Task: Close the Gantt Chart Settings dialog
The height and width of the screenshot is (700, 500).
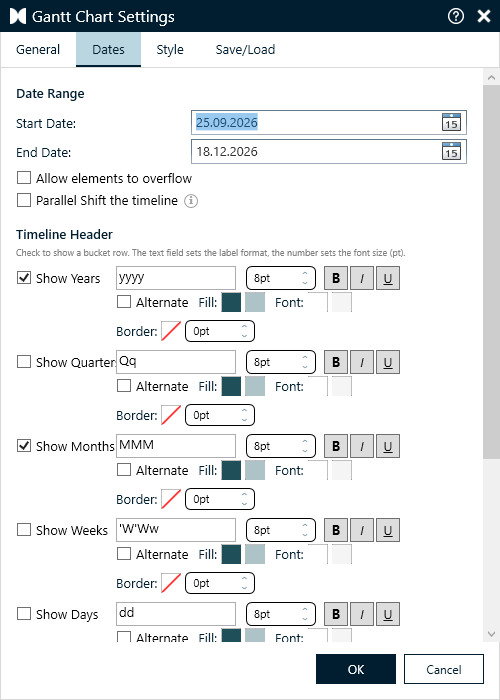Action: click(x=484, y=17)
